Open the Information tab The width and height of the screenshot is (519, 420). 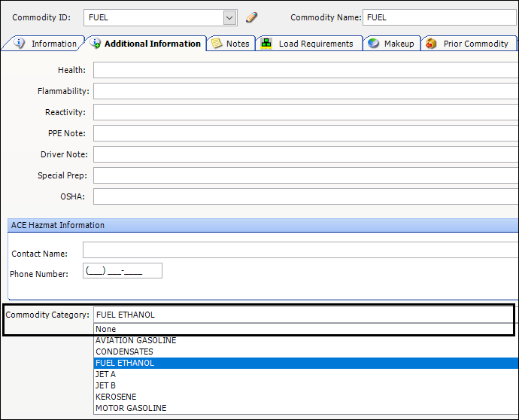[45, 44]
